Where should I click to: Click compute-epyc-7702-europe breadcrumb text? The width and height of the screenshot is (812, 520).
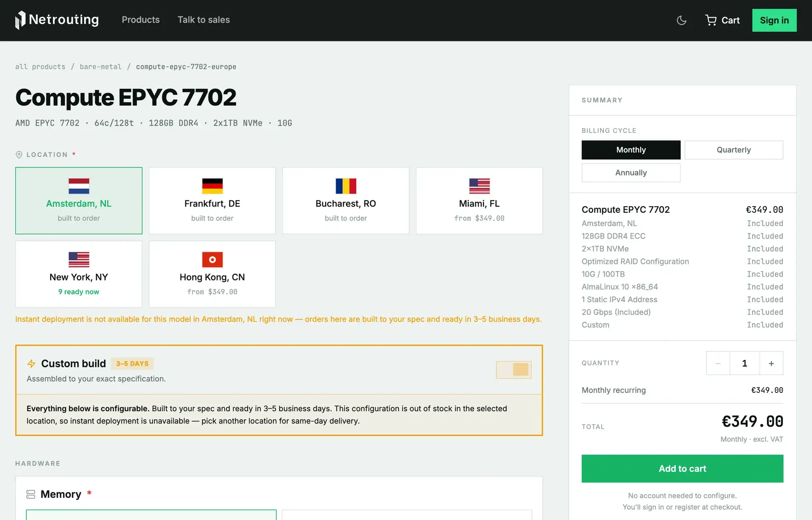(186, 67)
